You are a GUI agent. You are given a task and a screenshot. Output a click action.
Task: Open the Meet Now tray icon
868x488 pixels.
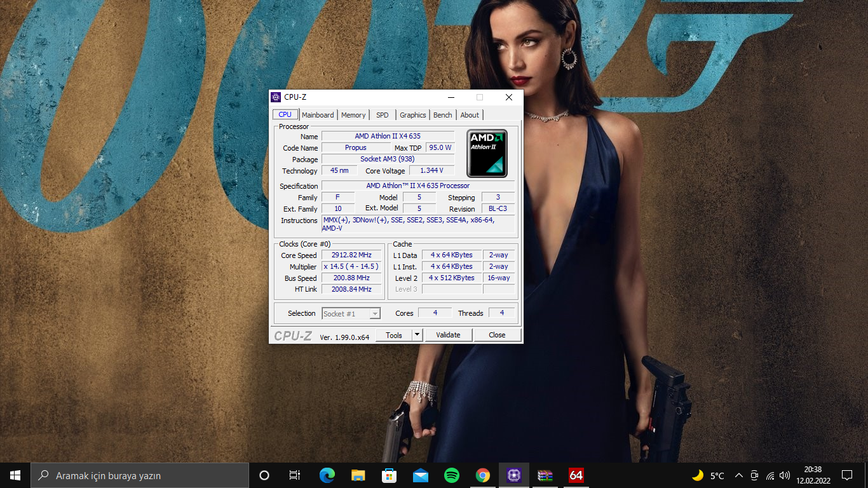754,475
